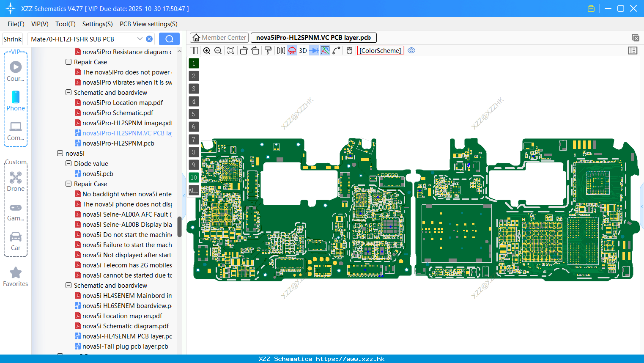This screenshot has height=363, width=644.
Task: Open the right-side panel layout icon
Action: click(633, 51)
